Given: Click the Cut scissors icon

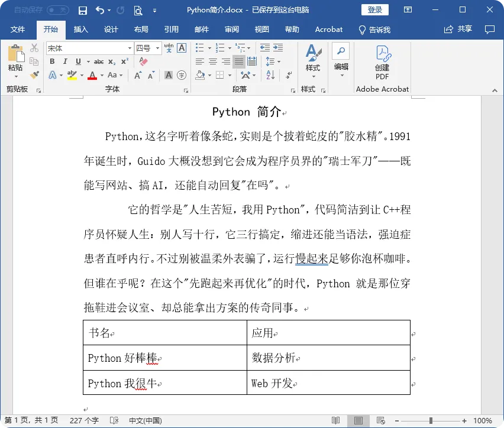Looking at the screenshot, I should [x=34, y=48].
